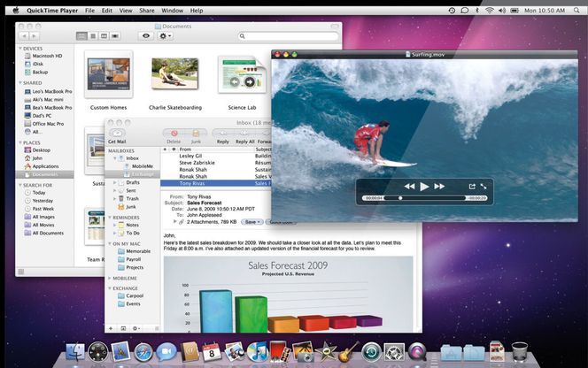This screenshot has height=368, width=588.
Task: Switch Finder to list view
Action: pyautogui.click(x=93, y=36)
